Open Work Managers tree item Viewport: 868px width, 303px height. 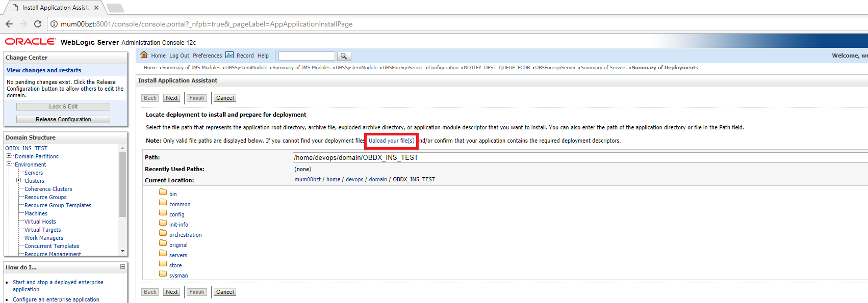click(x=44, y=238)
